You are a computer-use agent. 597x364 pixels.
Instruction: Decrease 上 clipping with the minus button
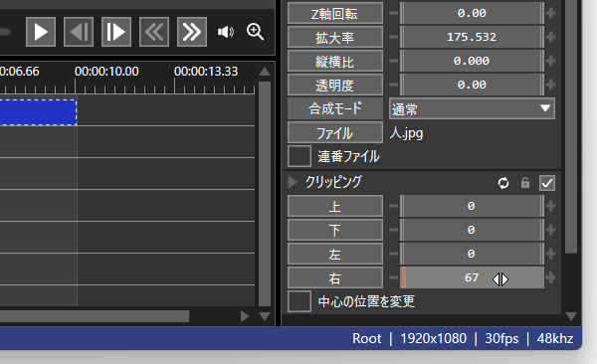click(x=394, y=206)
